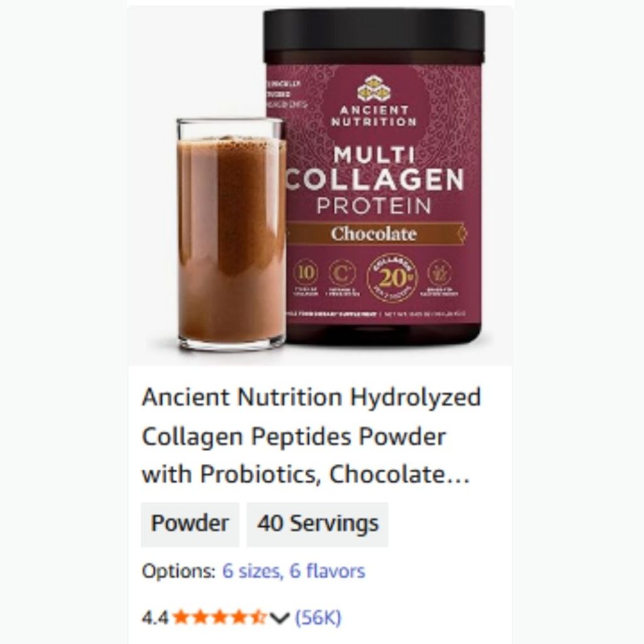Click the orange star rating icons
The width and height of the screenshot is (644, 644).
219,617
